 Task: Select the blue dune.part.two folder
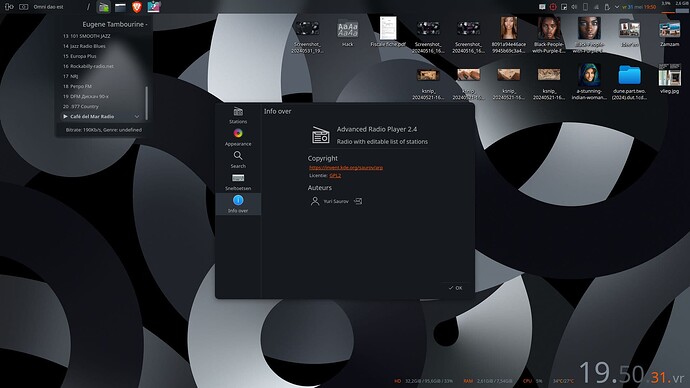(x=629, y=82)
